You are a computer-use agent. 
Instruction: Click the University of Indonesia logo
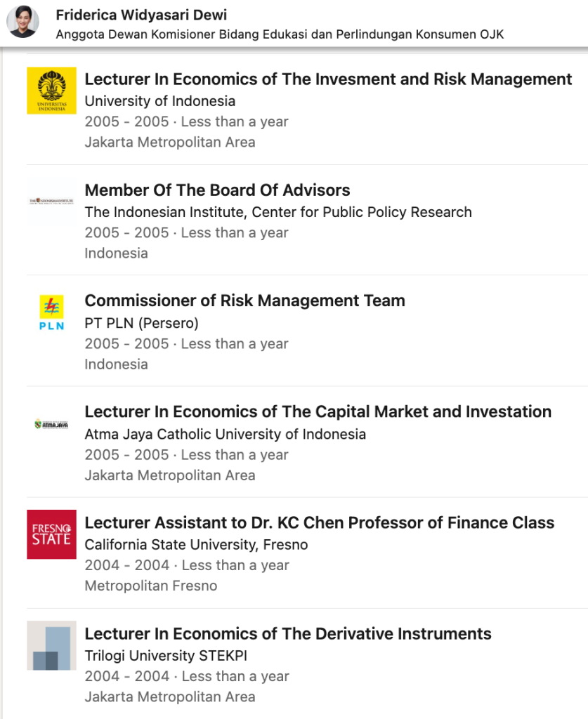[51, 91]
